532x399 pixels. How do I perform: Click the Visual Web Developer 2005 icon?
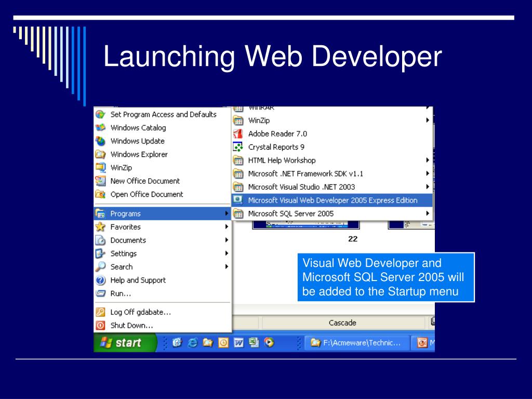pyautogui.click(x=238, y=200)
